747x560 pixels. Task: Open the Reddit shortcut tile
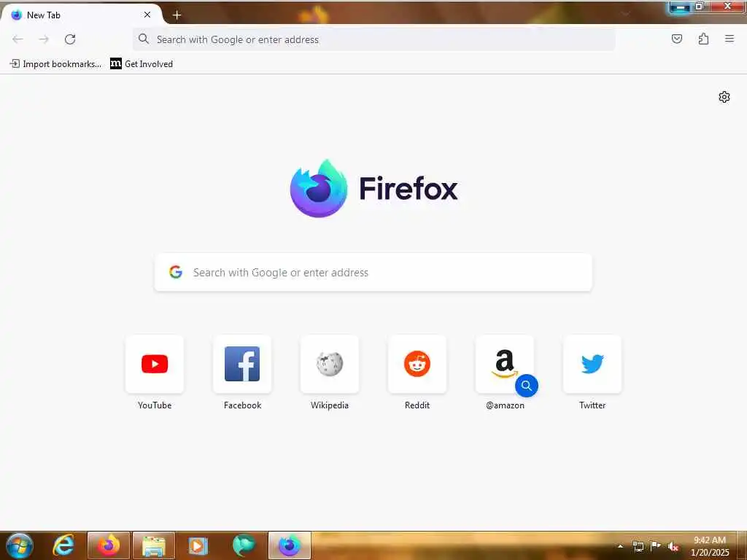(x=417, y=365)
